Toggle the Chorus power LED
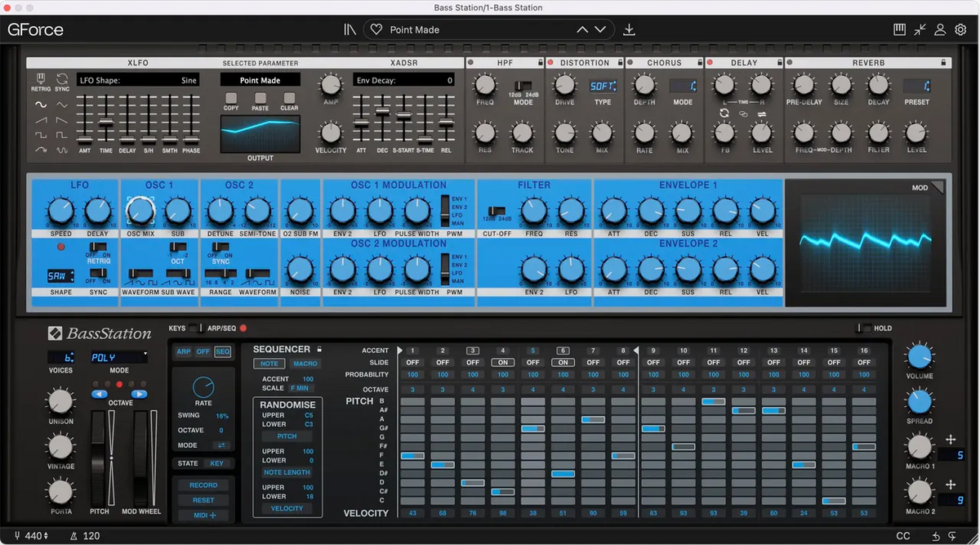Image resolution: width=980 pixels, height=545 pixels. tap(630, 62)
